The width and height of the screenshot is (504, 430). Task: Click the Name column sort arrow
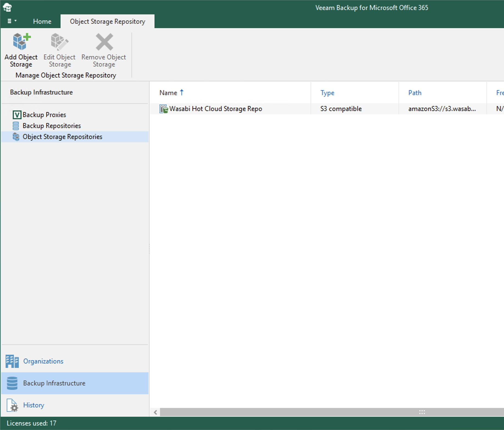182,92
